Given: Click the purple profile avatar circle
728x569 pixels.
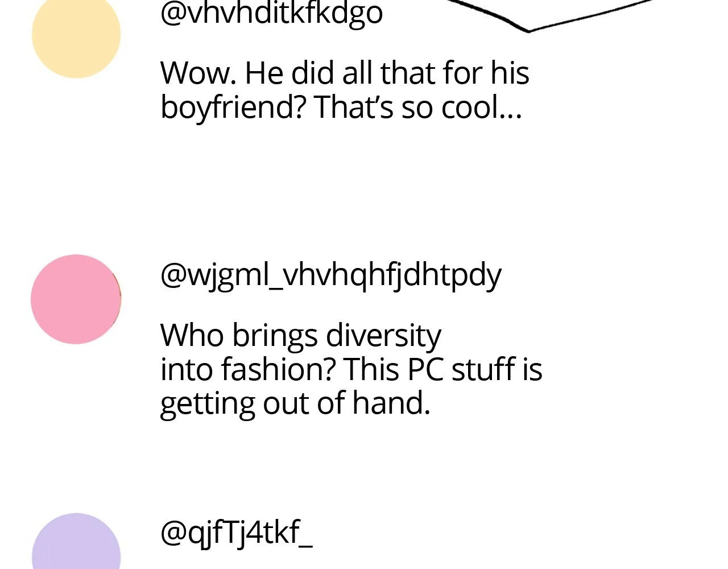Looking at the screenshot, I should coord(76,542).
